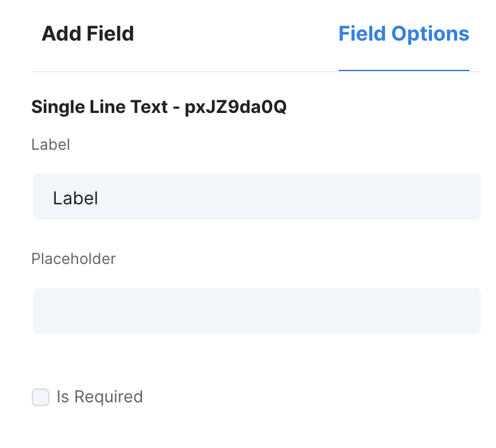Enable the Is Required checkbox
Viewport: 496px width, 448px height.
[x=41, y=397]
